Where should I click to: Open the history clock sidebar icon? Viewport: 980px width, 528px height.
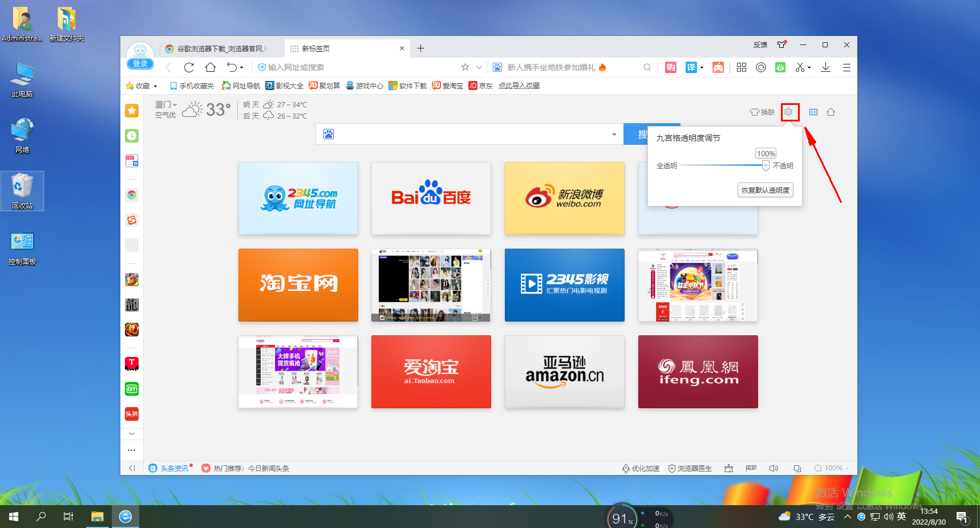pos(132,136)
